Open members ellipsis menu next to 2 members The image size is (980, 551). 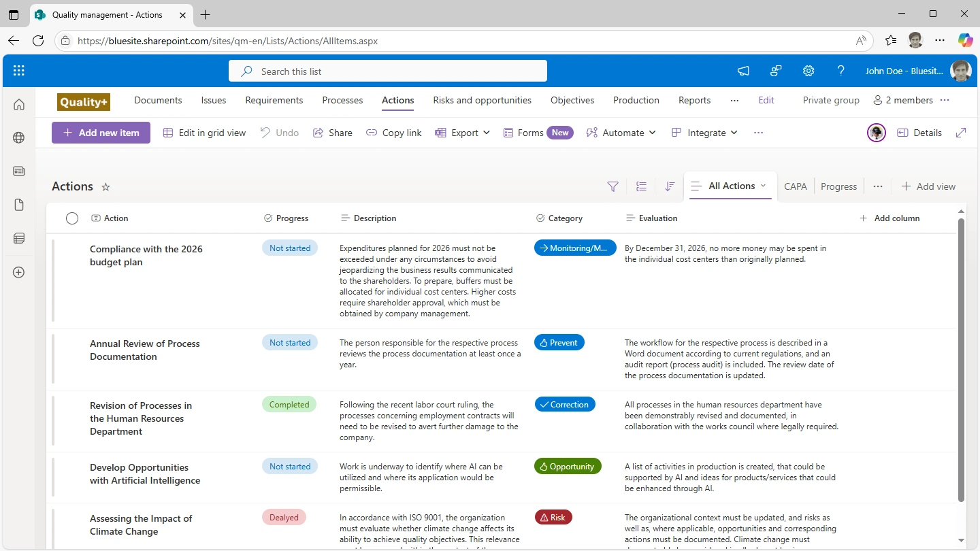click(944, 100)
